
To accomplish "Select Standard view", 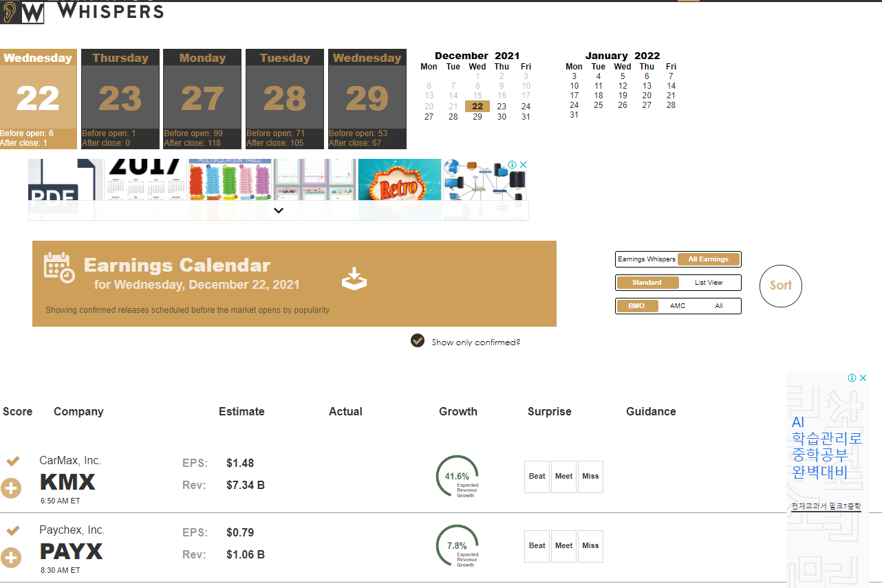I will coord(647,283).
